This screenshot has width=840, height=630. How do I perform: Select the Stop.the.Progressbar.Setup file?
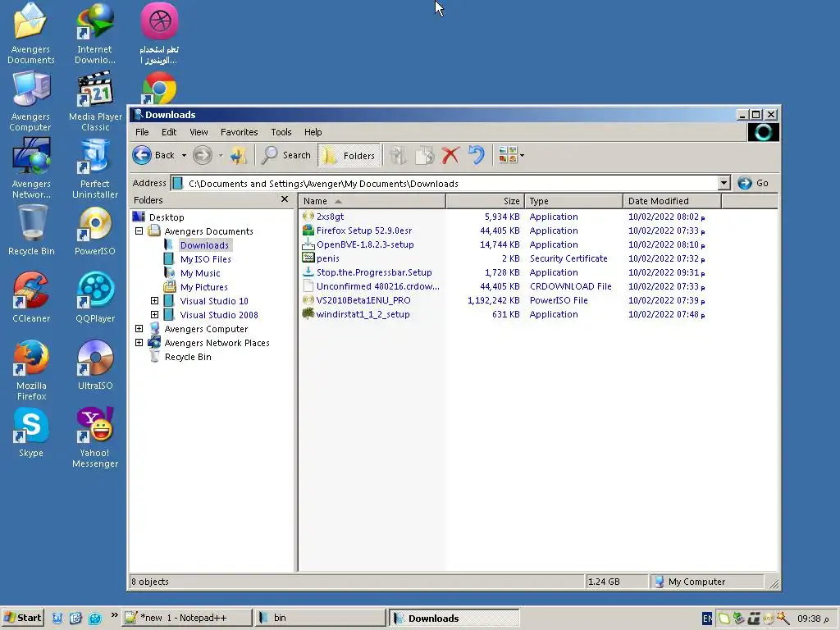pos(374,272)
